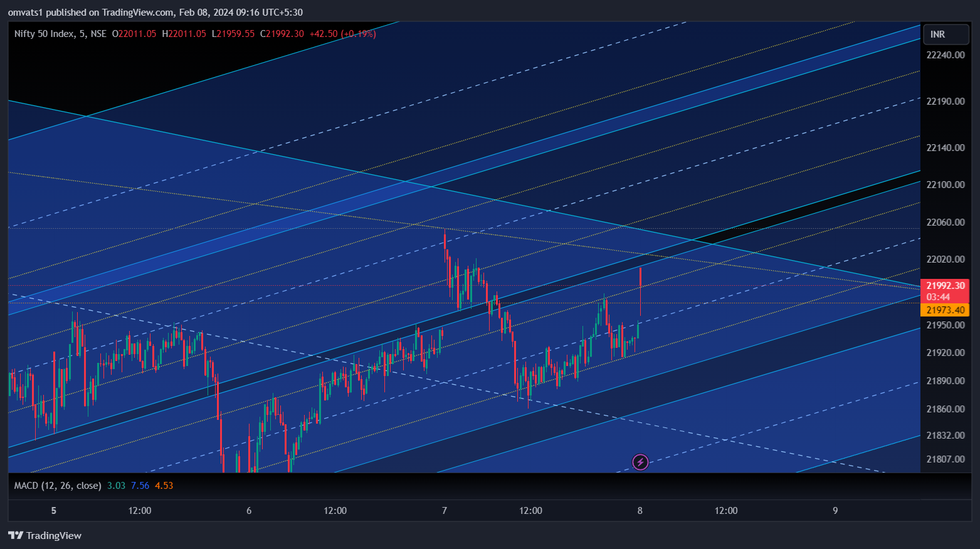This screenshot has width=980, height=549.
Task: Click the 22190.00 price axis label
Action: click(x=946, y=102)
